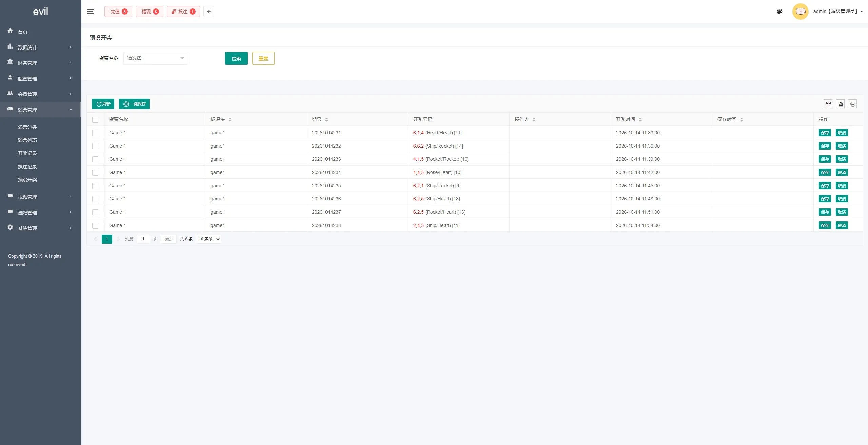
Task: Click the sound speaker icon in header
Action: (209, 12)
